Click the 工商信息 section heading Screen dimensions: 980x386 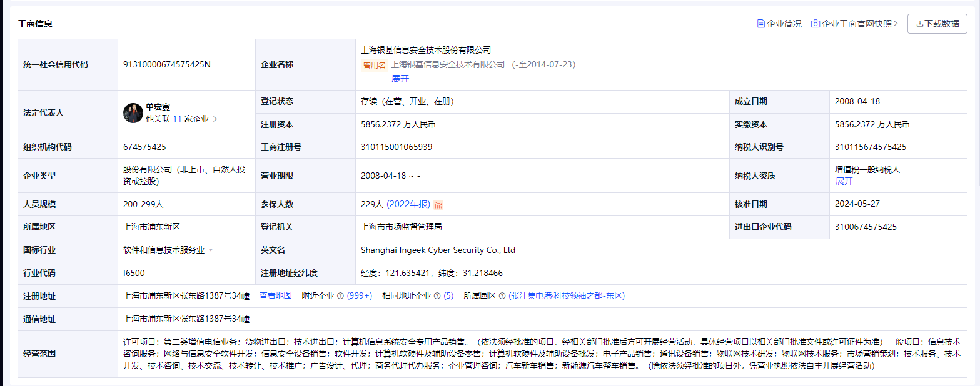tap(35, 24)
